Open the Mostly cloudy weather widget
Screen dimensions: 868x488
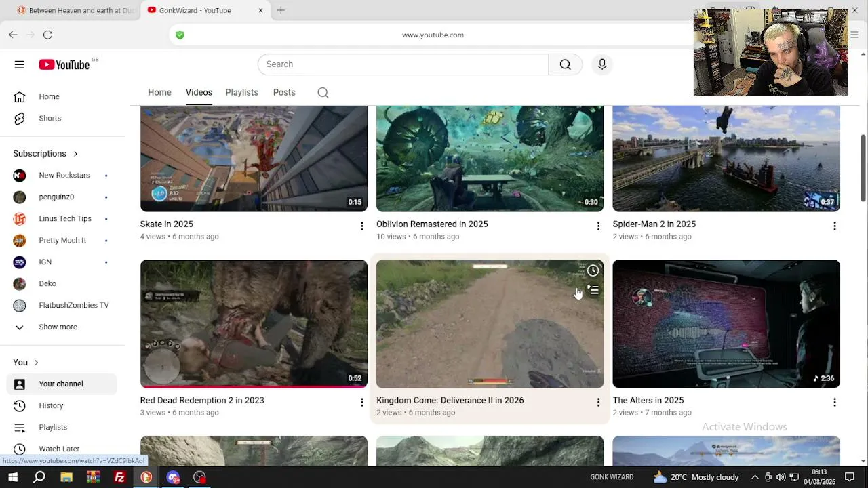click(x=696, y=477)
